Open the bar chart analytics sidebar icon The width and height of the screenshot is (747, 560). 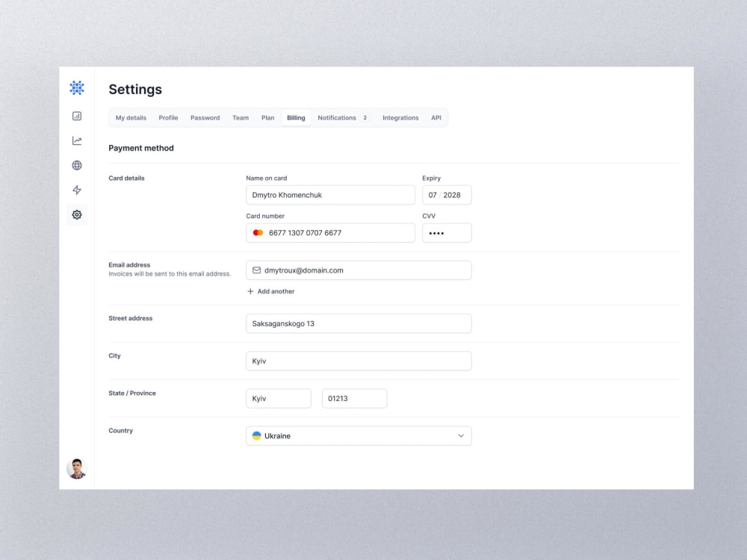[x=76, y=116]
